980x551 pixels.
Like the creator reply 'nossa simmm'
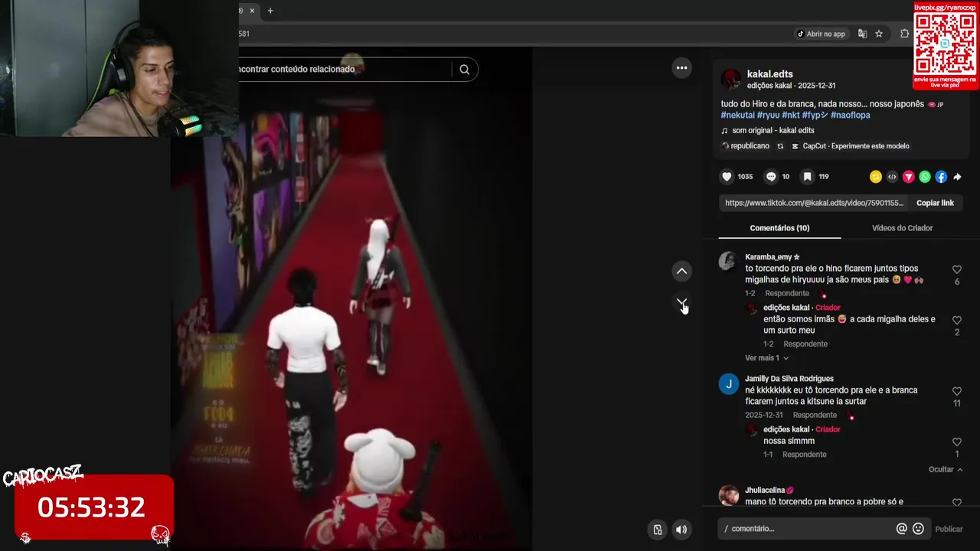957,442
